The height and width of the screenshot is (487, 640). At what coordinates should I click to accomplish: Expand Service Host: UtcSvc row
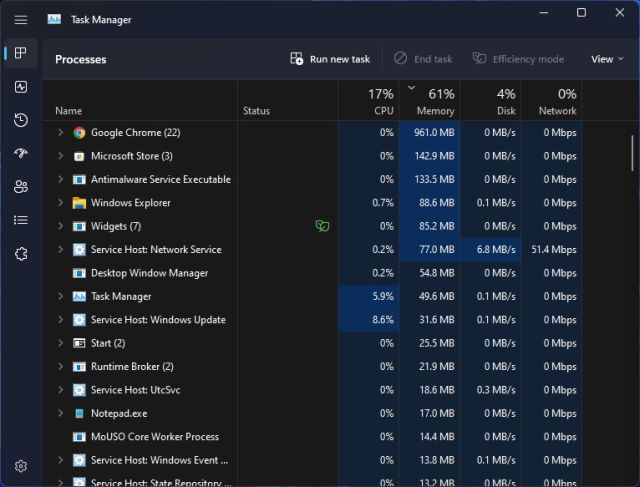[x=60, y=390]
